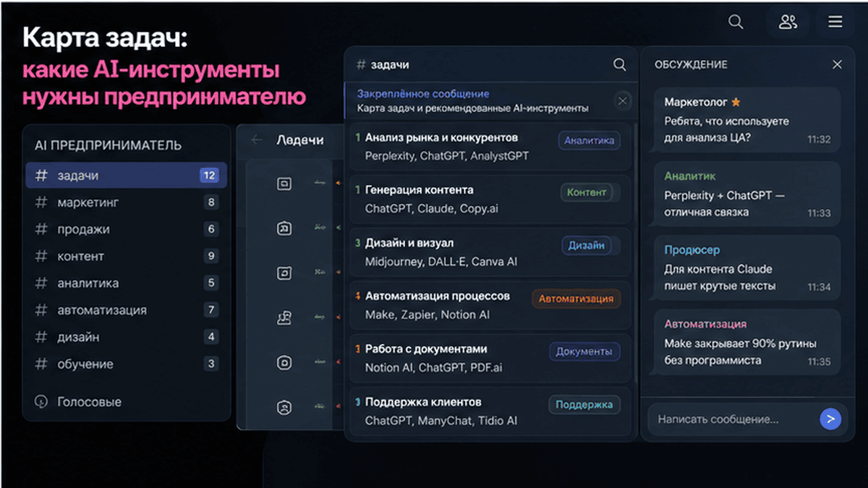Open the Закреплённое сообщение link
The image size is (868, 488).
tap(423, 94)
